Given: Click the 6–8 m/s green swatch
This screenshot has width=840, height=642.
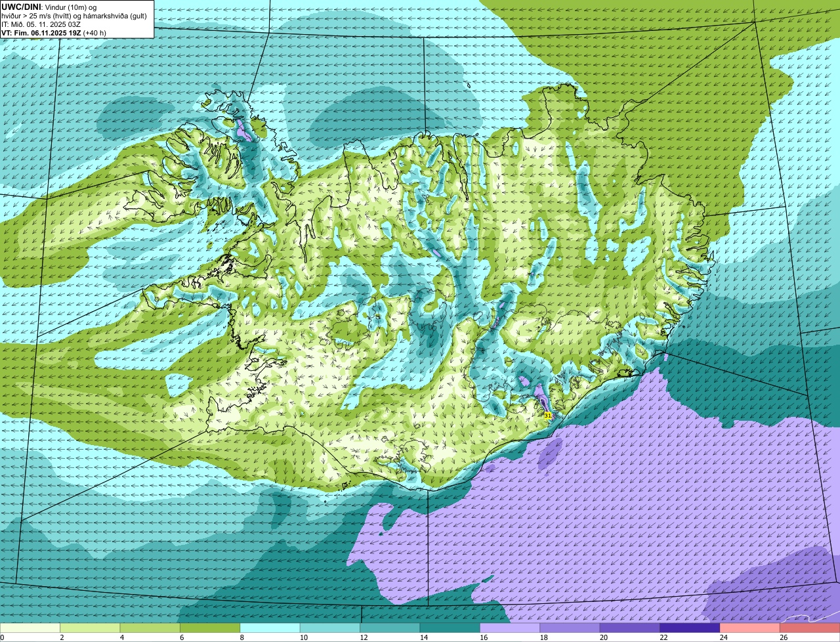Looking at the screenshot, I should point(210,628).
